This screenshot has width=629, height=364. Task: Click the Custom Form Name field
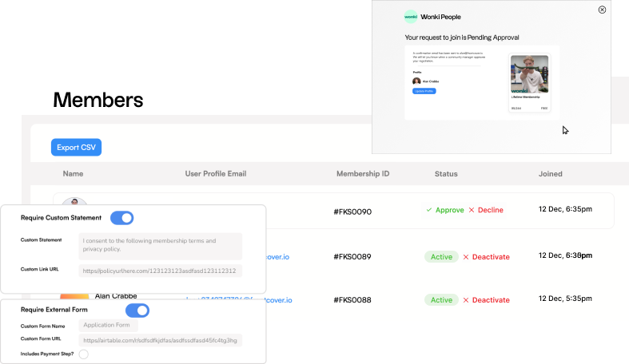coord(108,326)
